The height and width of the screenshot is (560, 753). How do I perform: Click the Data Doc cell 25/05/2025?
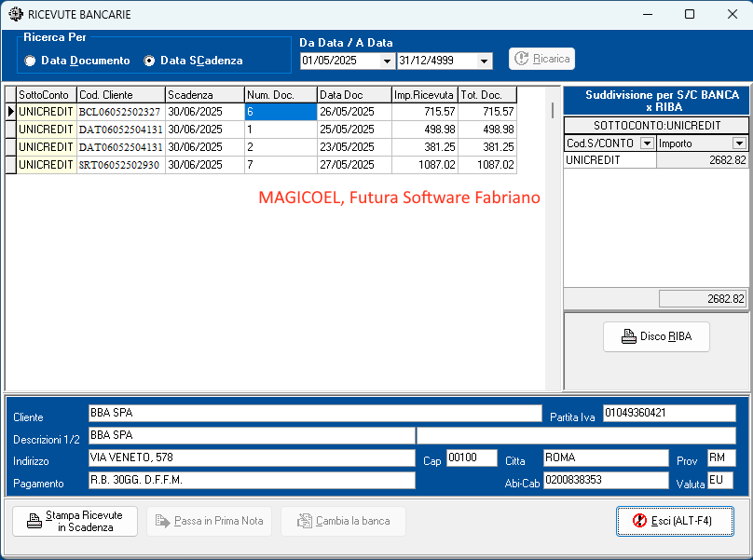pos(354,130)
